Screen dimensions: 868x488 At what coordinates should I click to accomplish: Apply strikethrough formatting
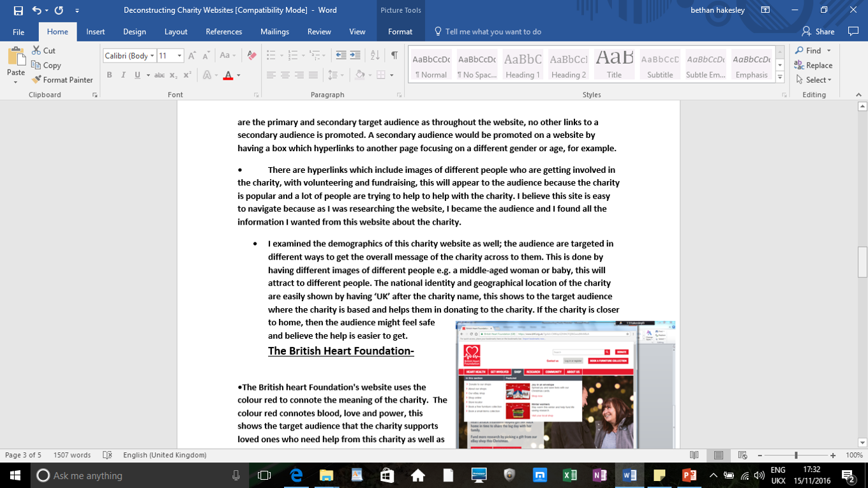tap(160, 75)
